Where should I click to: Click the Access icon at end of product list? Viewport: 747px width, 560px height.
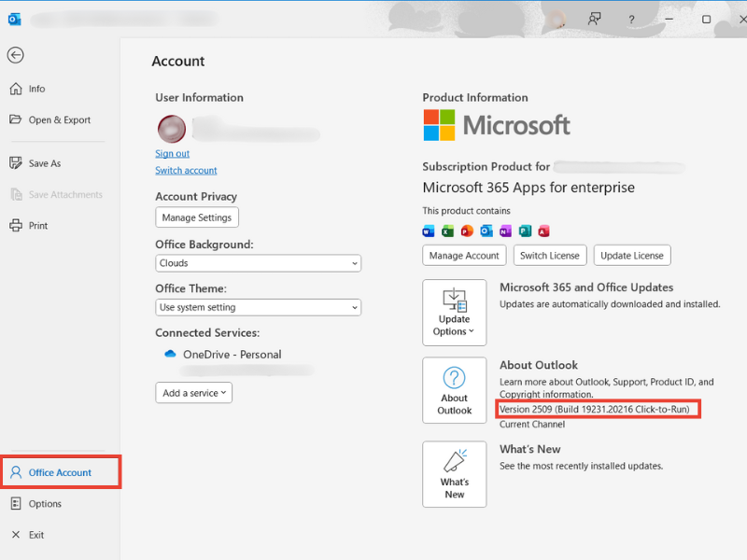pyautogui.click(x=543, y=230)
